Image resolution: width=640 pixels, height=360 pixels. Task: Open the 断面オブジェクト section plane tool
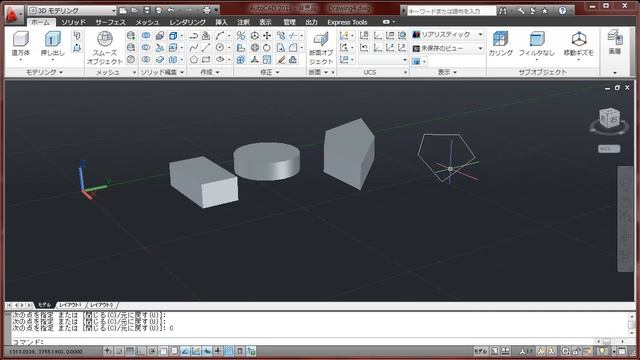click(x=321, y=48)
